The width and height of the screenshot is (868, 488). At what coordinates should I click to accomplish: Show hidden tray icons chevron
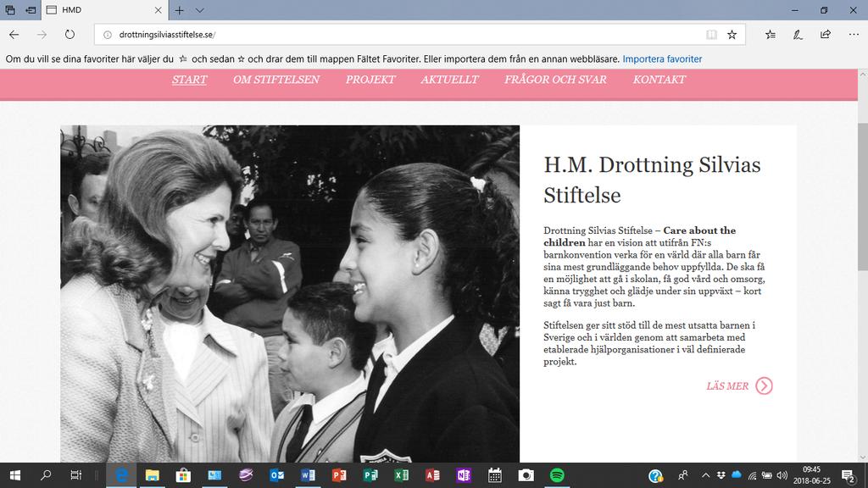(705, 475)
